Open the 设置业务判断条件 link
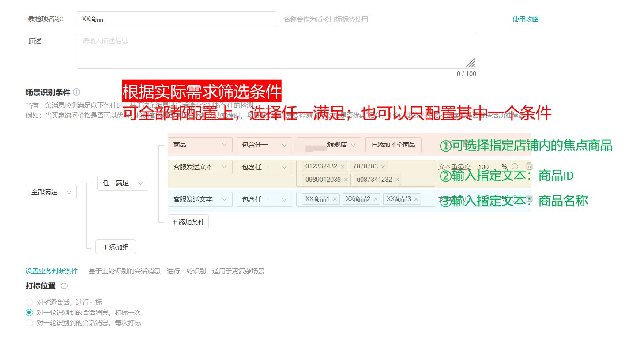This screenshot has width=644, height=348. 52,271
